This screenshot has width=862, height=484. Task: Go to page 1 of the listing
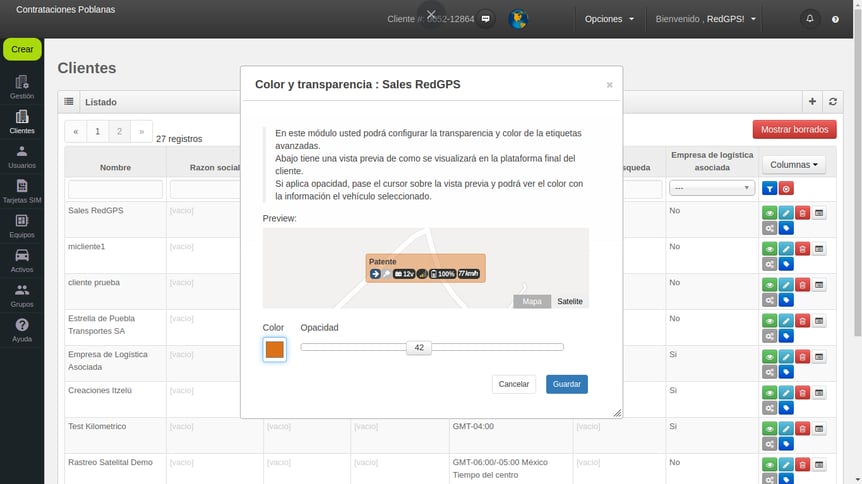[x=97, y=131]
